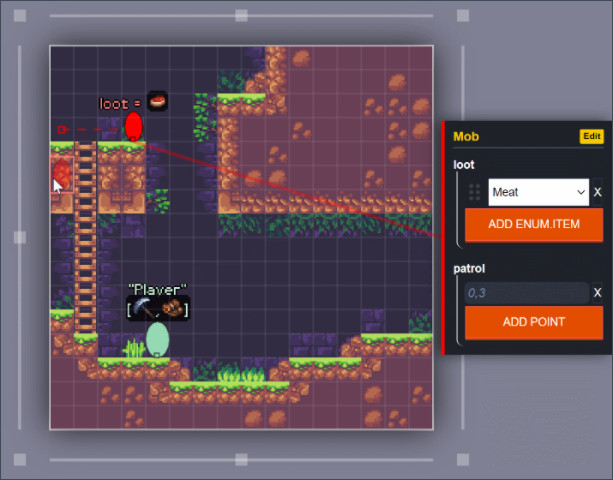
Task: Click the pickaxe inventory icon
Action: [142, 308]
